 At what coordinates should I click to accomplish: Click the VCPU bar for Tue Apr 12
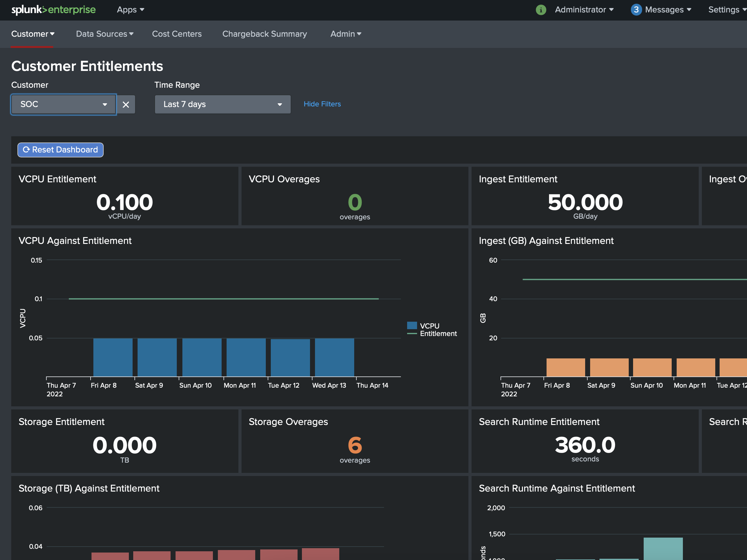[290, 358]
